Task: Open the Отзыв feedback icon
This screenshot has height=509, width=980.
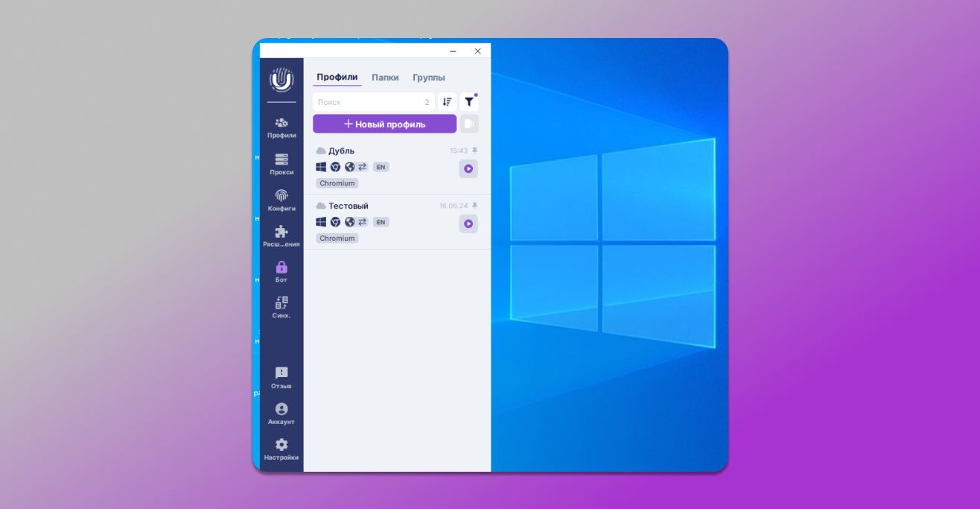Action: click(281, 377)
